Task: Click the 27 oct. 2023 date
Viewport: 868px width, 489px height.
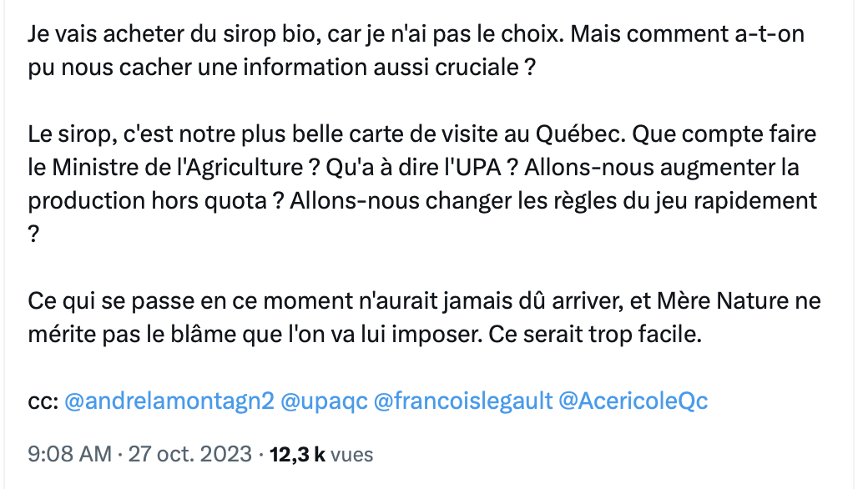Action: (x=190, y=454)
